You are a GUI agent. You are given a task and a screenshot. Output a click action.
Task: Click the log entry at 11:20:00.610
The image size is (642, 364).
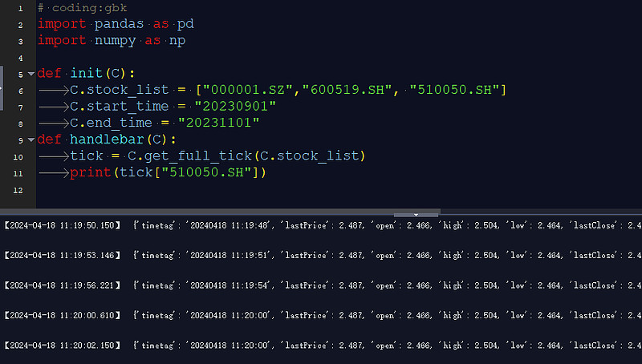pyautogui.click(x=321, y=316)
